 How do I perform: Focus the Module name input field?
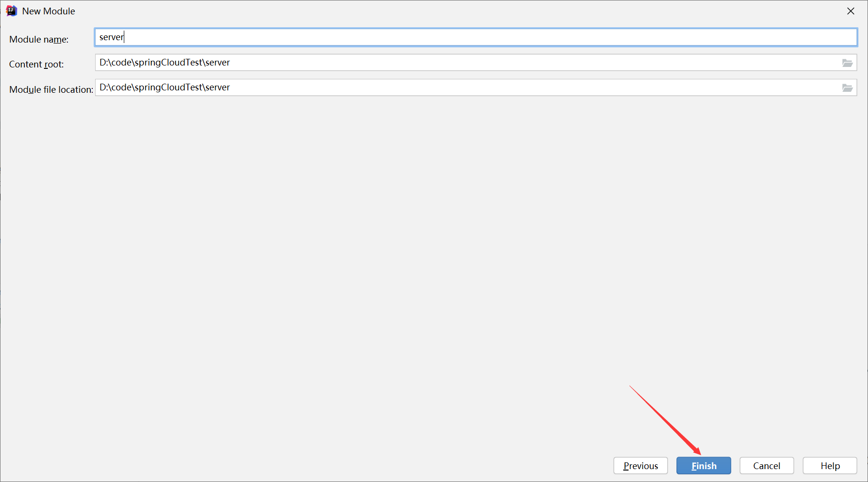click(x=476, y=37)
